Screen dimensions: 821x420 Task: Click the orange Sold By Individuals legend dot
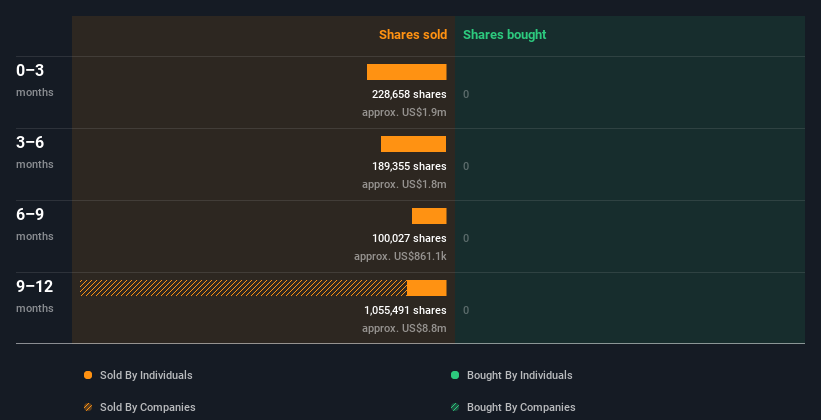(88, 375)
